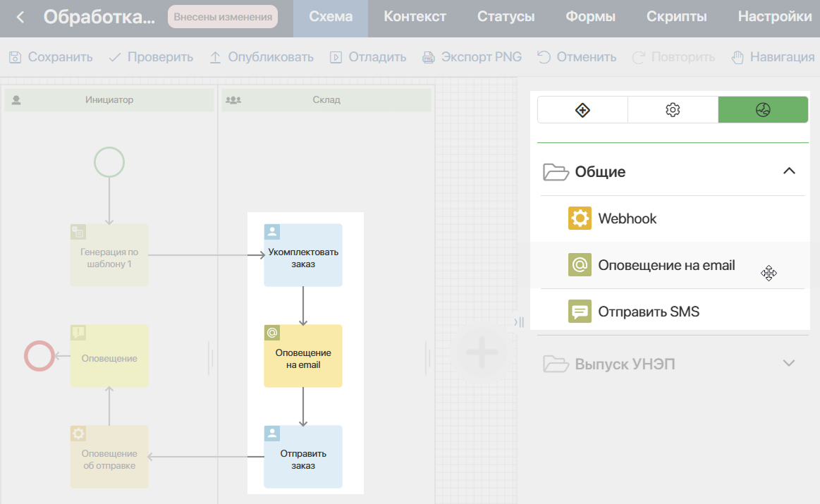Select the Отправить заказ task block
Screen dimensions: 820x504
coord(303,457)
